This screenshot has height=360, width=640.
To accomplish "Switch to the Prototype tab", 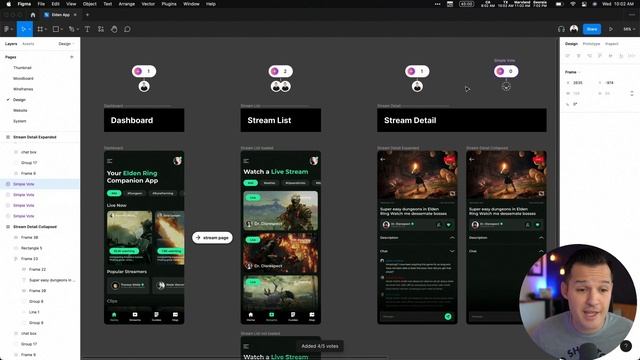I will pyautogui.click(x=591, y=44).
